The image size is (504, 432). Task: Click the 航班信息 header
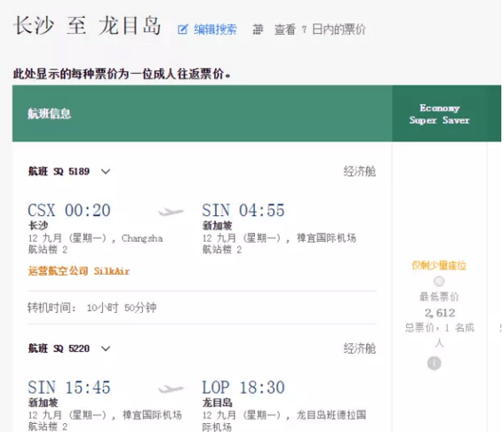point(49,114)
